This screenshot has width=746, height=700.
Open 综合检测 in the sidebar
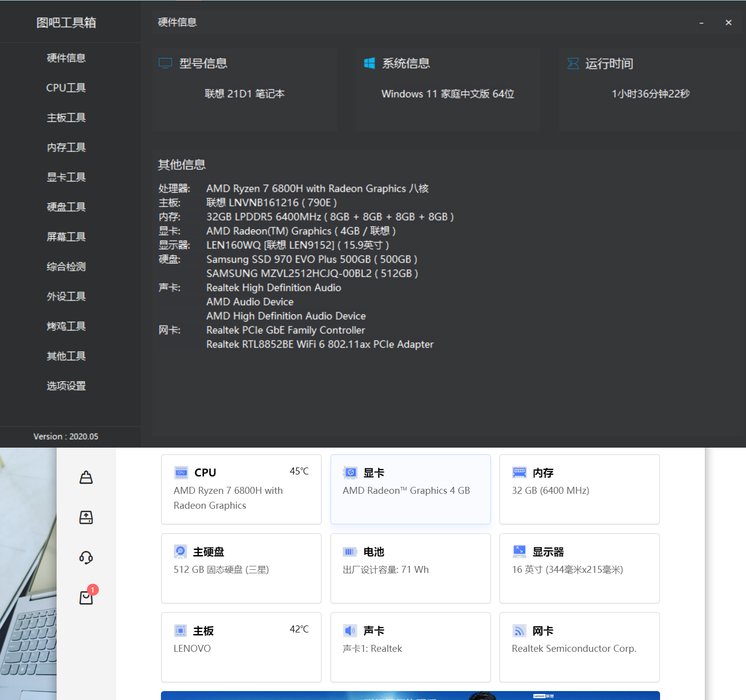click(x=66, y=267)
